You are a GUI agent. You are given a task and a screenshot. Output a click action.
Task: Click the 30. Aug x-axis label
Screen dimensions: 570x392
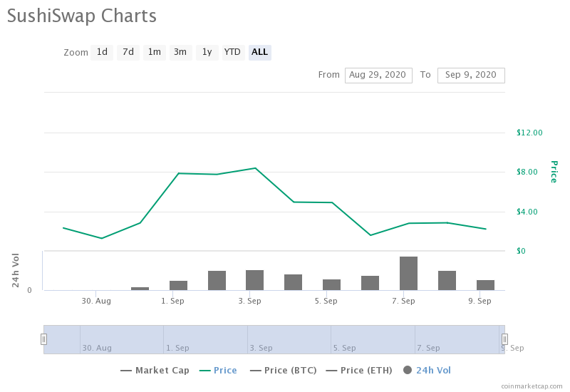tap(96, 301)
